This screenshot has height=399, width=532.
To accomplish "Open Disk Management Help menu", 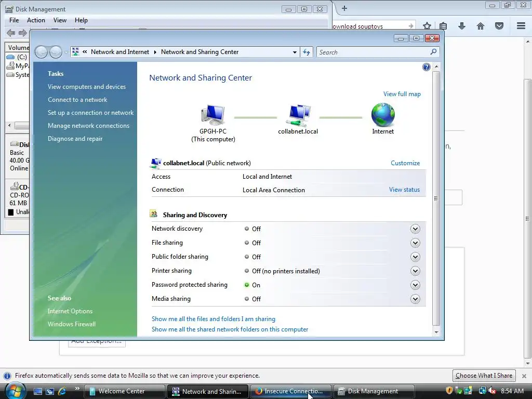I will (81, 20).
